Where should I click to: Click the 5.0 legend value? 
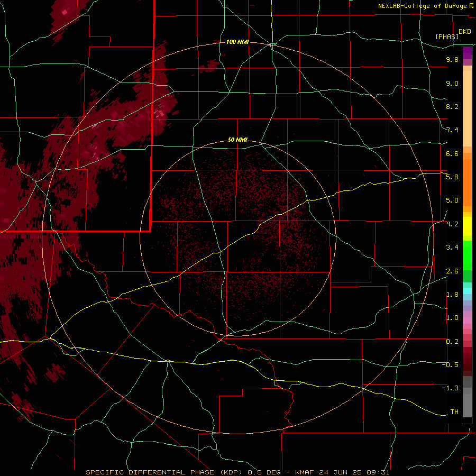pos(452,200)
